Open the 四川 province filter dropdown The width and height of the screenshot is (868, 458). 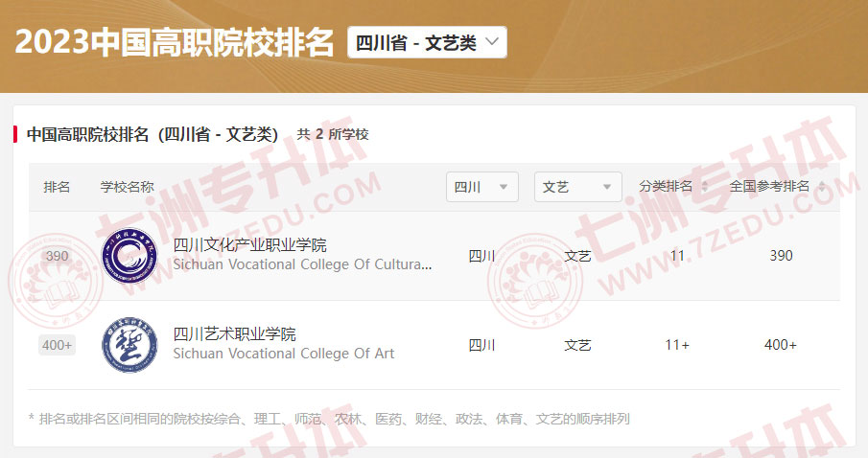tap(482, 187)
